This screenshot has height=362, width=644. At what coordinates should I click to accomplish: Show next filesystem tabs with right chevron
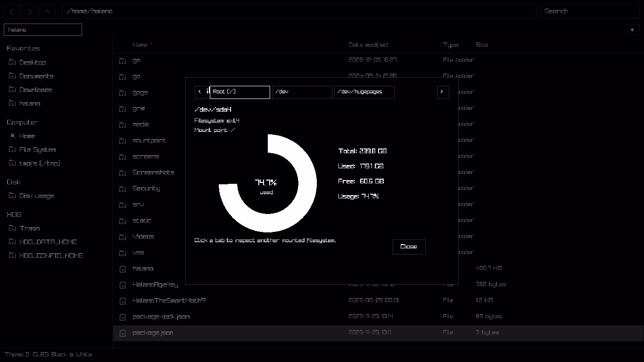pyautogui.click(x=443, y=92)
